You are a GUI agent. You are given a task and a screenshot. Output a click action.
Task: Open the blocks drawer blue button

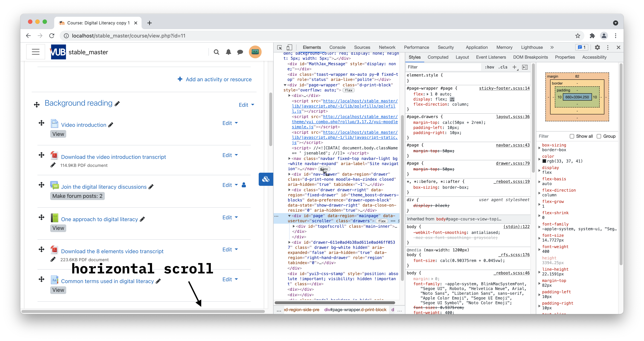click(266, 179)
